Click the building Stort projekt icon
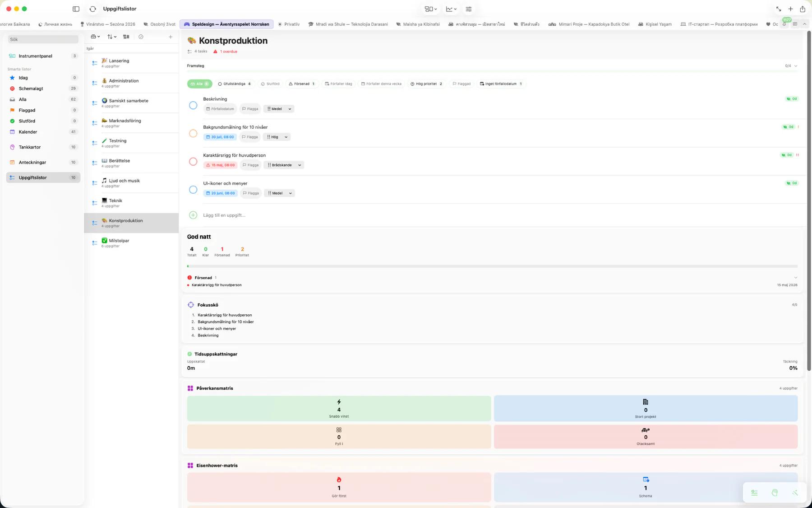 (646, 402)
